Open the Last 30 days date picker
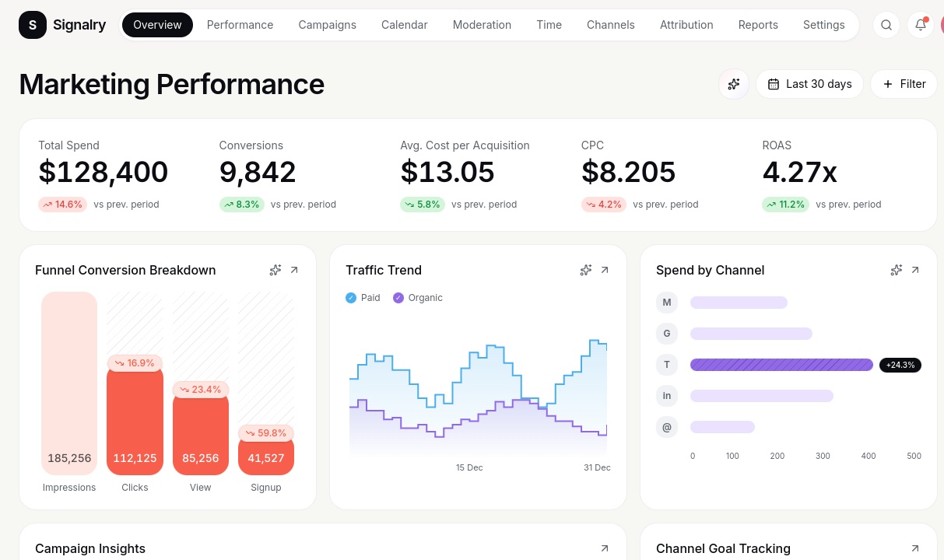Screen dimensions: 944x560 click(809, 84)
